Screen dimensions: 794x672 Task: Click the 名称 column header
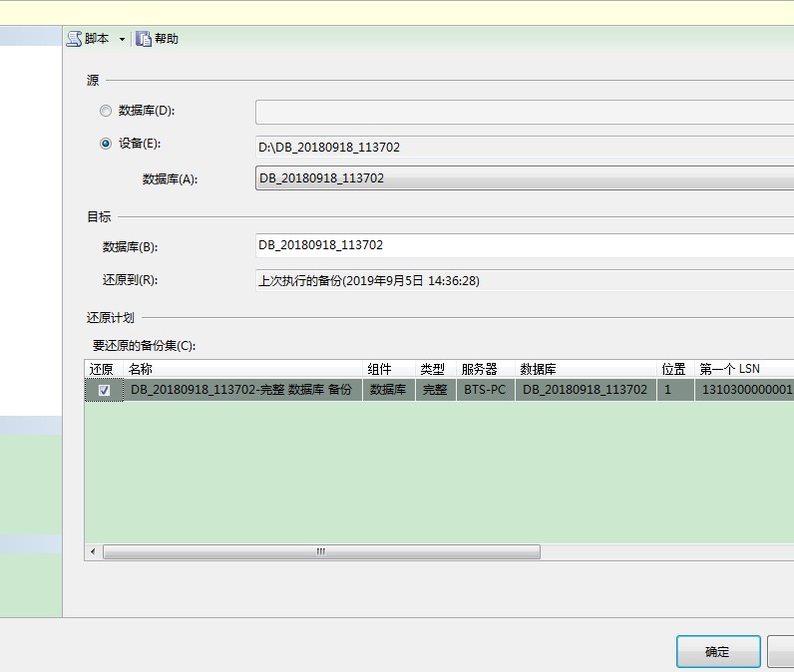(243, 369)
